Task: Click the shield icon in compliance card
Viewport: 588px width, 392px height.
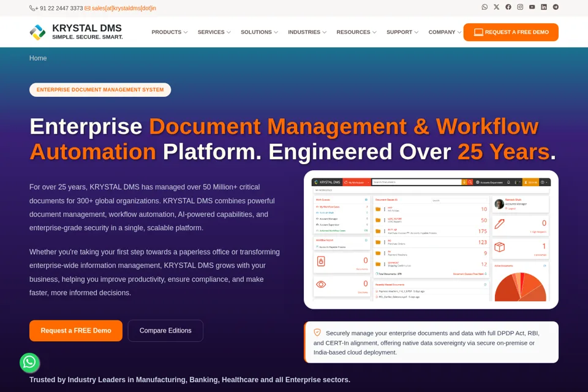Action: point(317,333)
